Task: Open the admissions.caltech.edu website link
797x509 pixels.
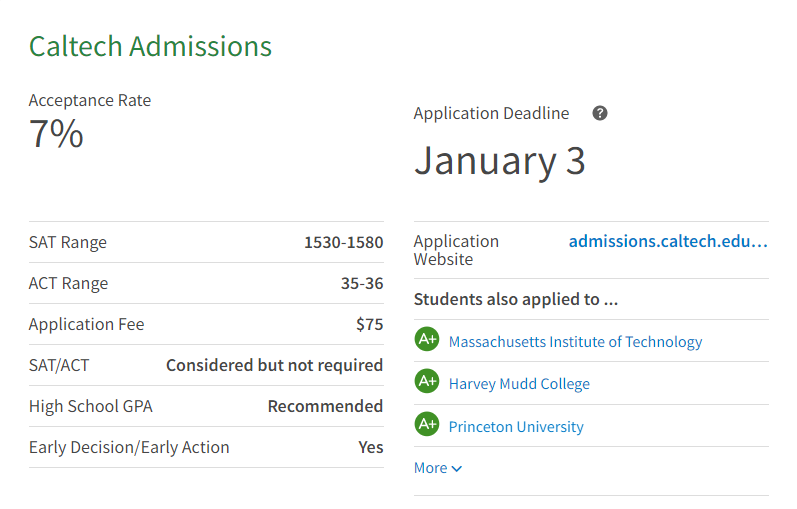Action: (x=667, y=241)
